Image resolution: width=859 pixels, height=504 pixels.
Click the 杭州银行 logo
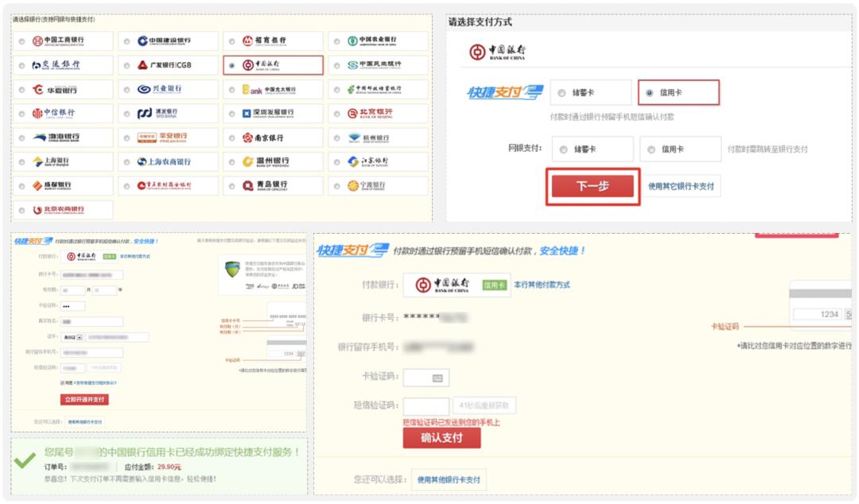(369, 138)
